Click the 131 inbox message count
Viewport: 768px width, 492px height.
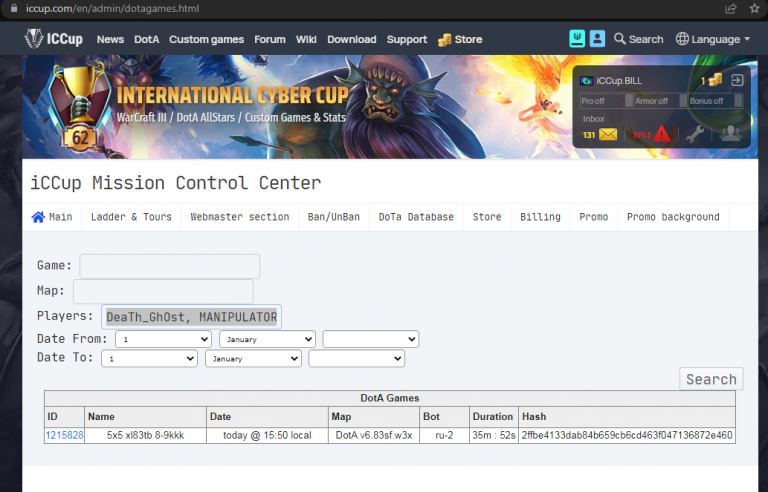(x=589, y=135)
